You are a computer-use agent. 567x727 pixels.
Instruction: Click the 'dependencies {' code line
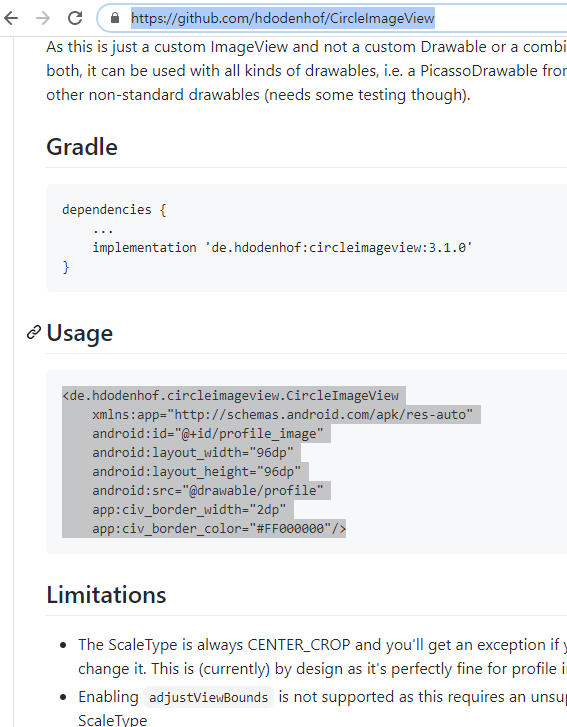115,210
